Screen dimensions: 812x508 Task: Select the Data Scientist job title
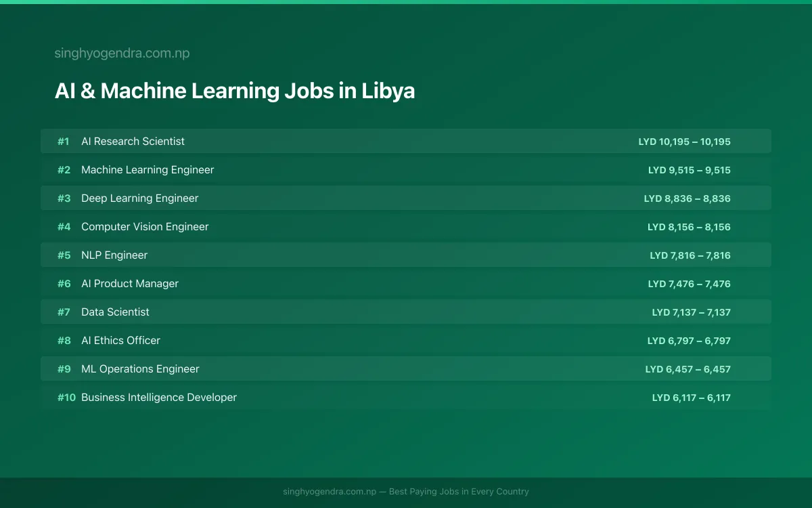pos(115,312)
